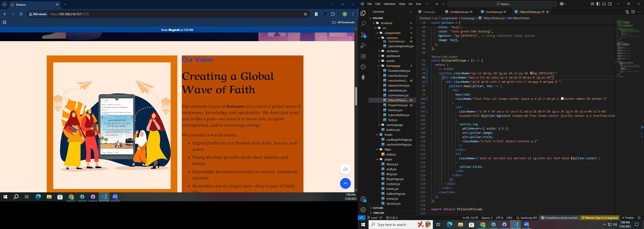Open the Search view in VS Code activity bar
Viewport: 644px width, 229px height.
(363, 24)
